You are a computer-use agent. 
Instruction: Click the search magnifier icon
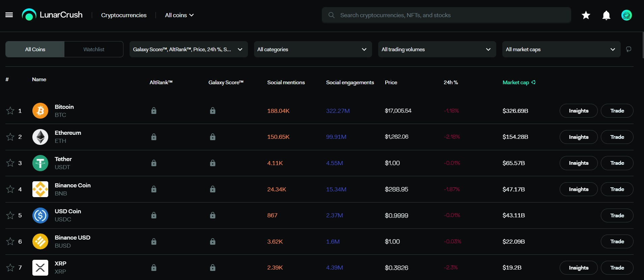(x=332, y=15)
